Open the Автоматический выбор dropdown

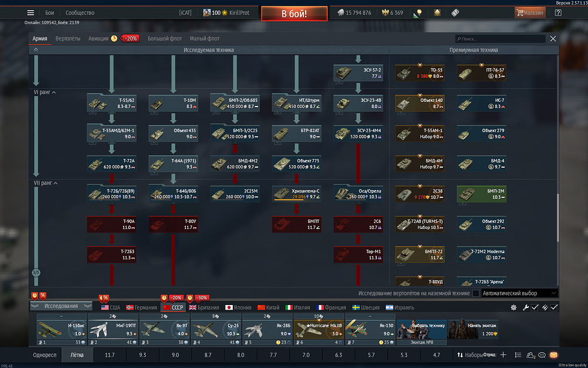(x=520, y=293)
